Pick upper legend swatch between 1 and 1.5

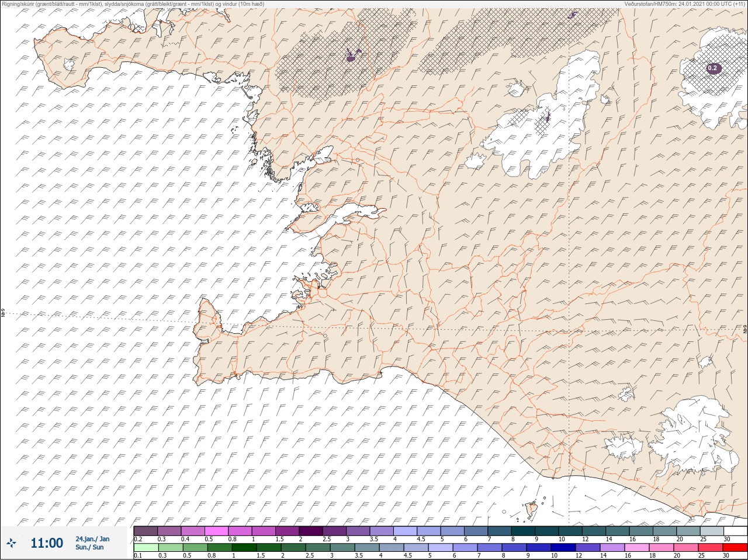point(264,531)
